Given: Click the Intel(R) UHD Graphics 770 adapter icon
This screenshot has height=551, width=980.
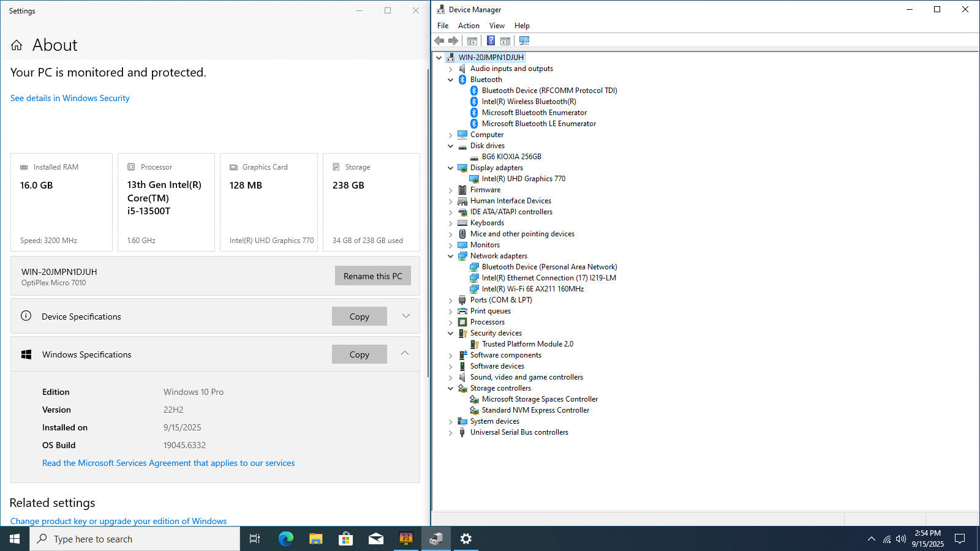Looking at the screenshot, I should coord(473,179).
